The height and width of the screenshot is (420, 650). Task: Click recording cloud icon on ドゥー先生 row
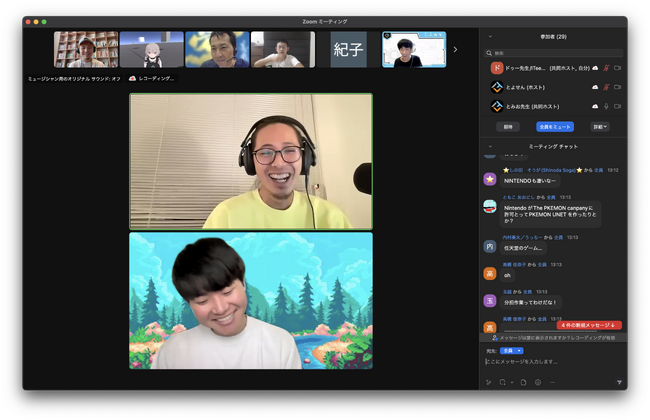click(595, 68)
